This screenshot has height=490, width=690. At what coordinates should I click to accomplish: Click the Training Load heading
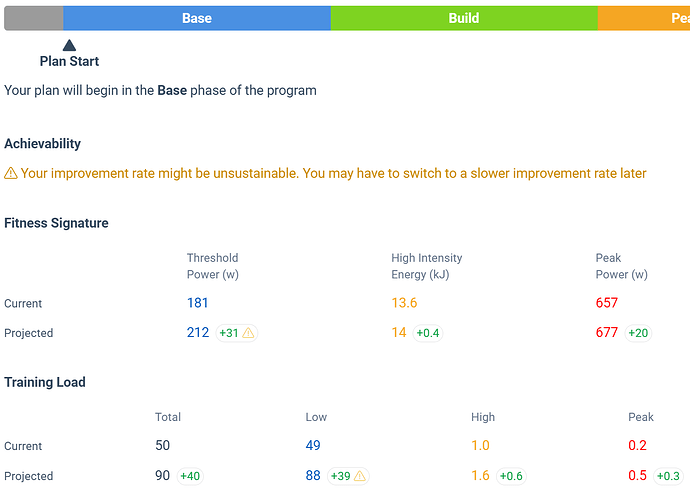pyautogui.click(x=45, y=382)
